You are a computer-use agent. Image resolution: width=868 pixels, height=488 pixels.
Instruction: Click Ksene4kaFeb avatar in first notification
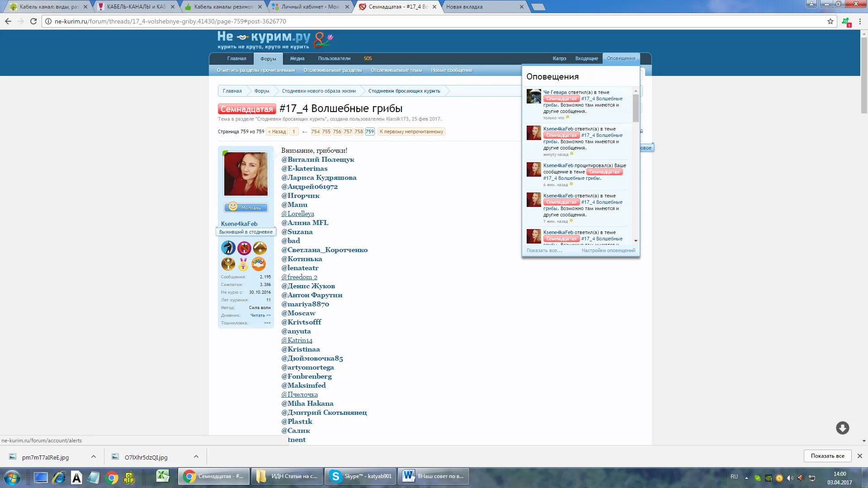click(533, 133)
